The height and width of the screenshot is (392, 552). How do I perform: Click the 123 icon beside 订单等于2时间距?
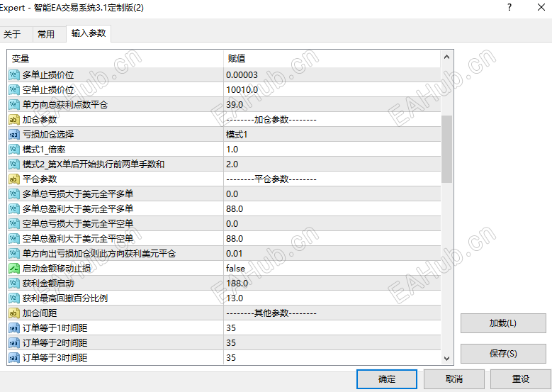(13, 342)
